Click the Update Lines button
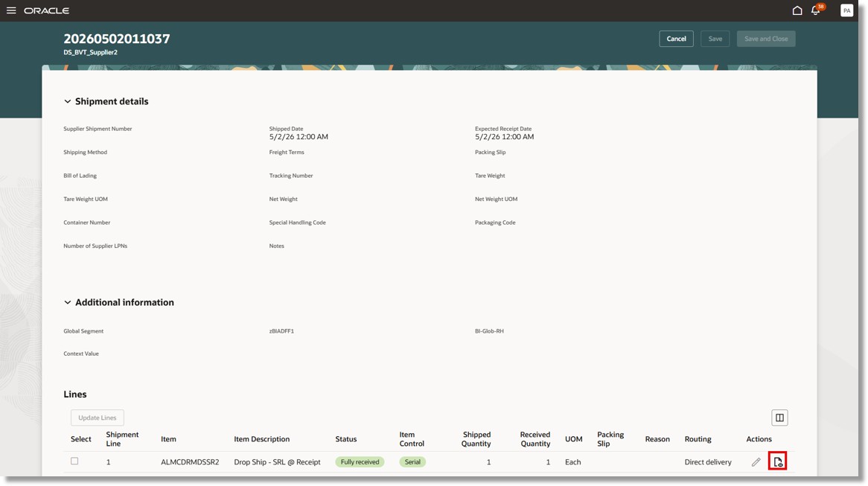 coord(98,418)
